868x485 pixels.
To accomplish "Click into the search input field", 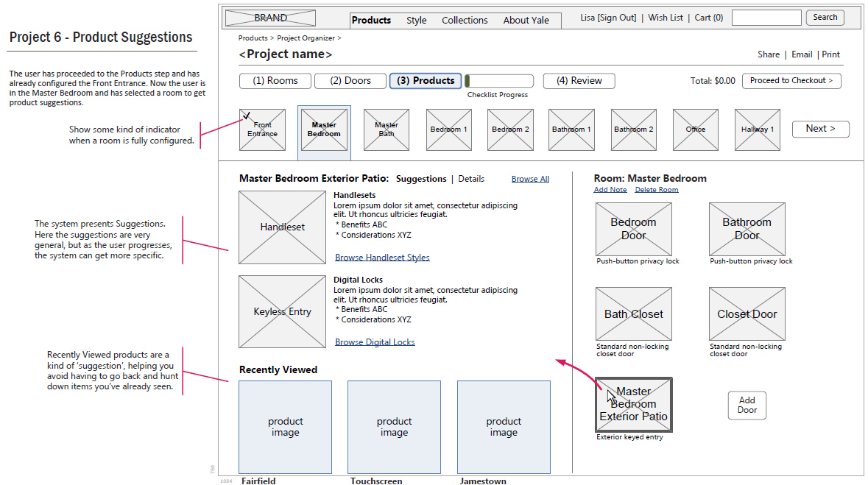I will point(766,18).
